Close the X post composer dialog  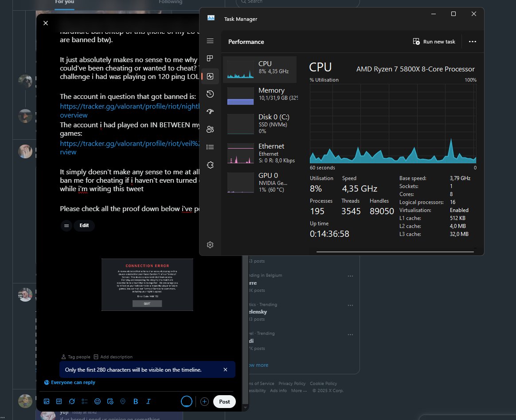[46, 23]
